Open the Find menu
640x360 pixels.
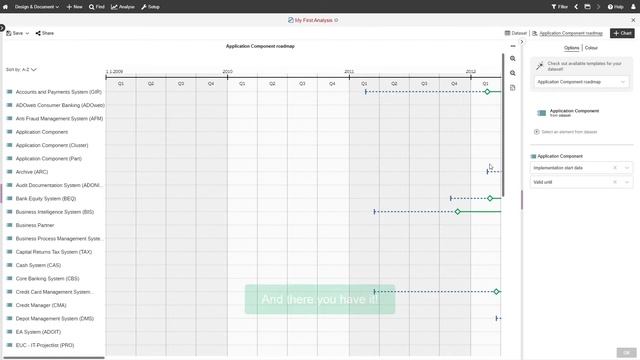97,7
